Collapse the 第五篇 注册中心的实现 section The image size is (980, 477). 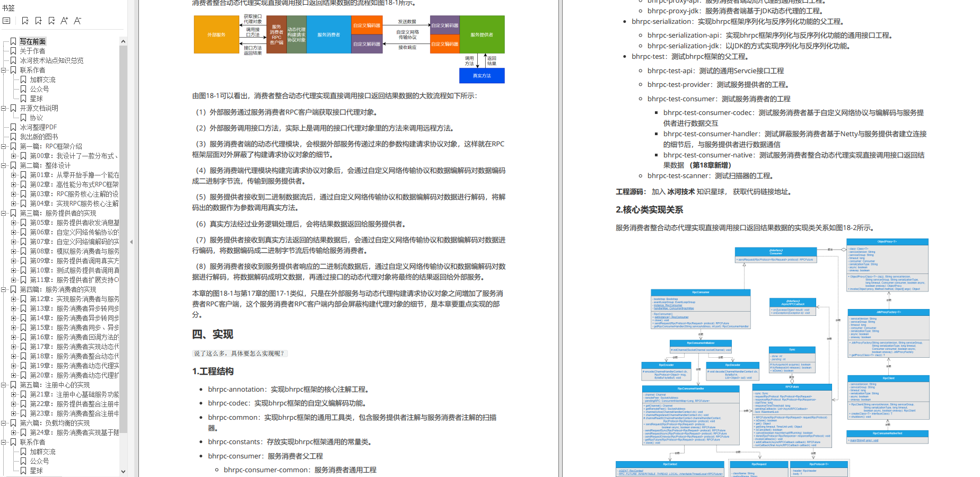pyautogui.click(x=4, y=385)
